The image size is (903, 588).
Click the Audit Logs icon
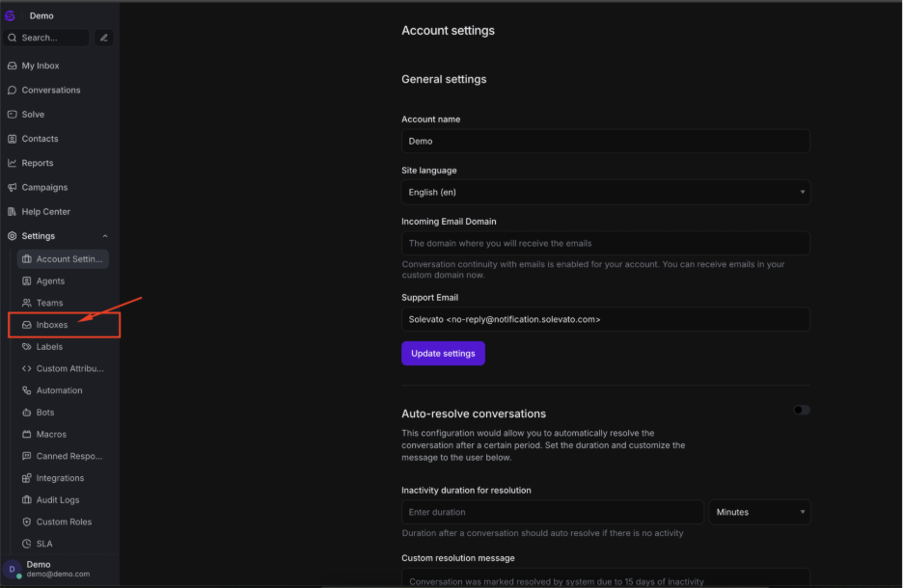click(26, 499)
